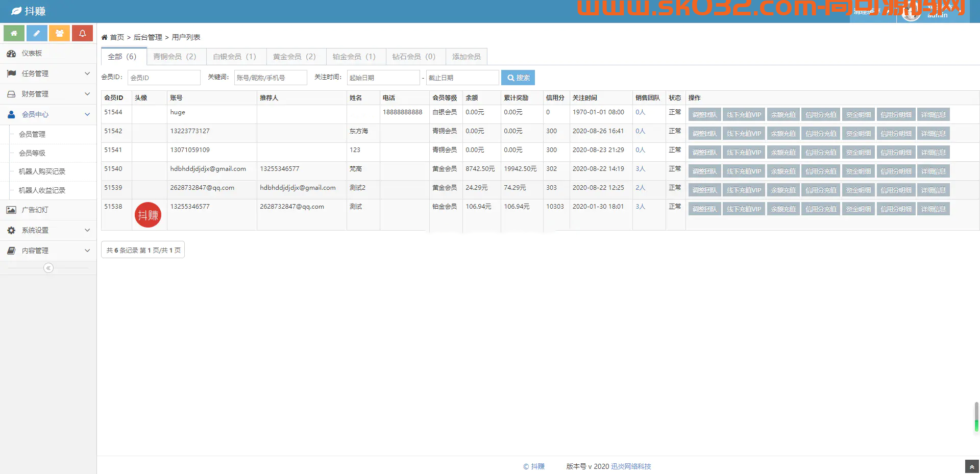This screenshot has height=474, width=980.
Task: Open the 3人 sales team link of 51540
Action: 640,169
